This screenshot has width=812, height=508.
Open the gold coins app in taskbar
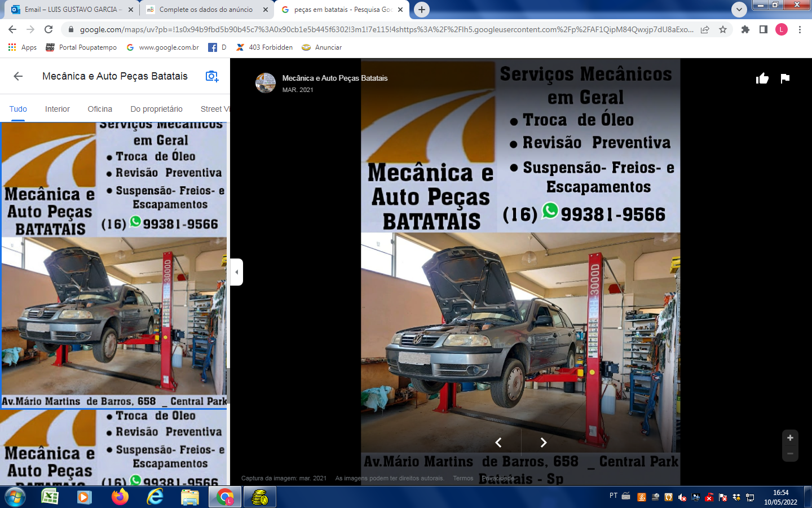tap(260, 497)
